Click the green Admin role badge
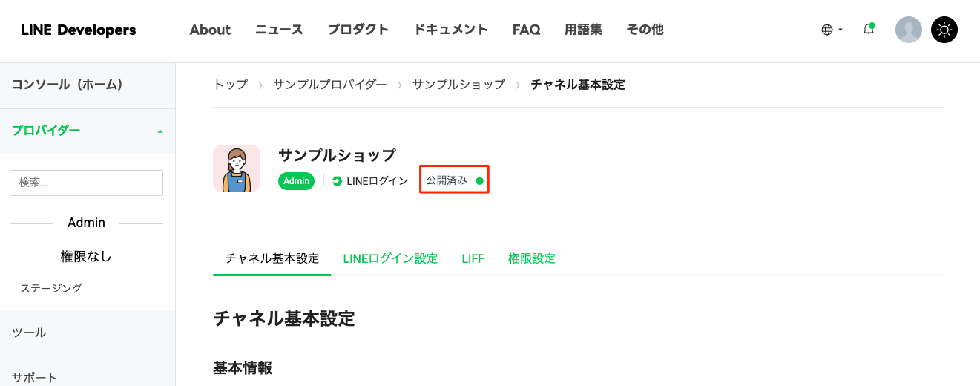 point(297,181)
